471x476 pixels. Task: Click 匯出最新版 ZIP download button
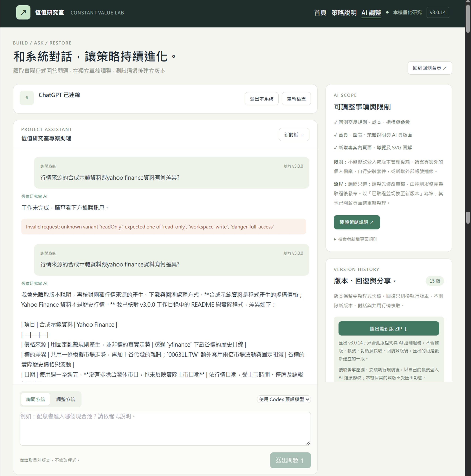click(389, 329)
